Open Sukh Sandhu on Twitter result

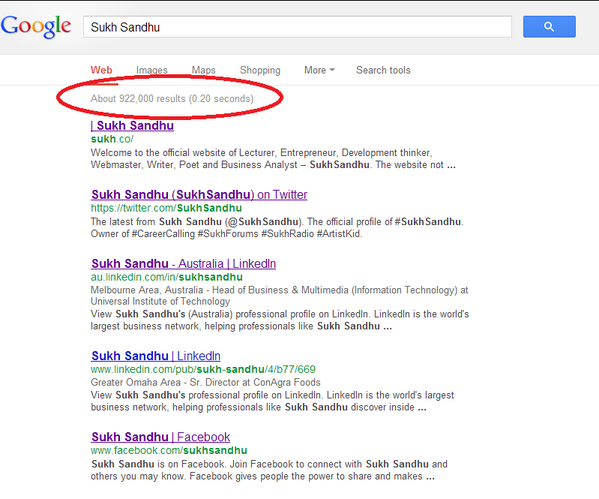click(x=199, y=195)
